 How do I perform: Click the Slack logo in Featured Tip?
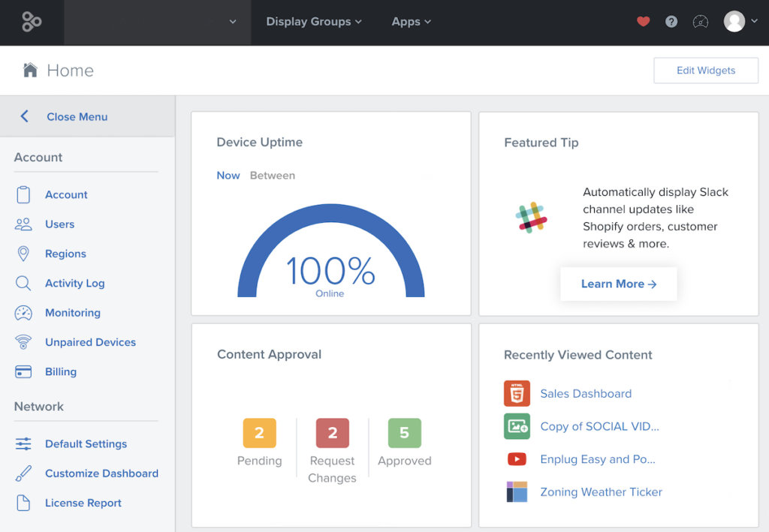(x=531, y=218)
